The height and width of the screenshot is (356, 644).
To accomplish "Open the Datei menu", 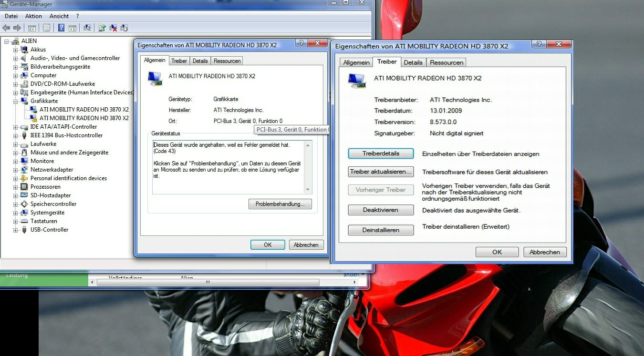I will (11, 16).
